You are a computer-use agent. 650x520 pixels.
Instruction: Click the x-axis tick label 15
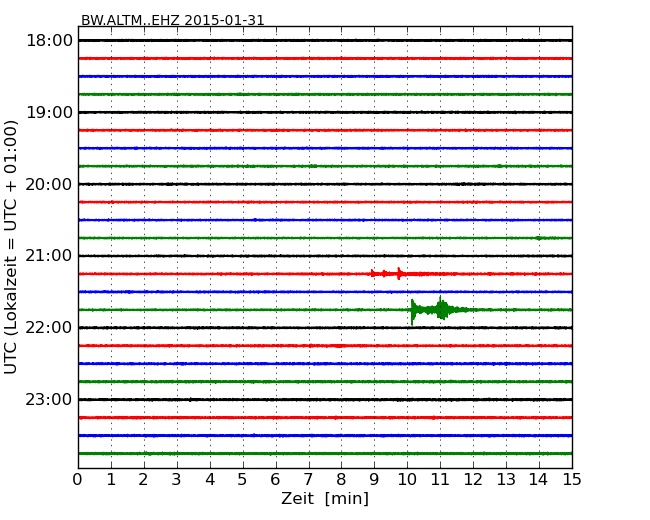572,479
